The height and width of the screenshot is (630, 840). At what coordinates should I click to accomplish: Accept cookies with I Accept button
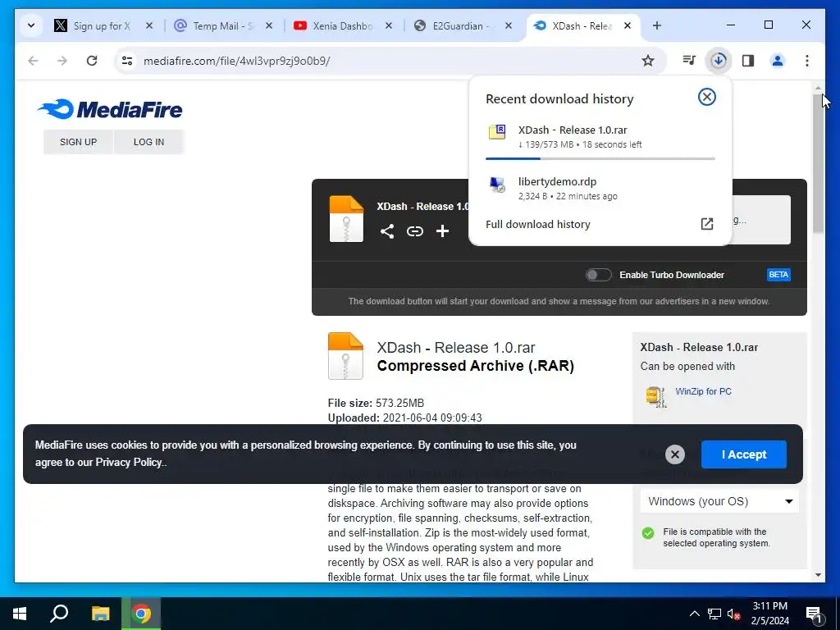pyautogui.click(x=743, y=454)
